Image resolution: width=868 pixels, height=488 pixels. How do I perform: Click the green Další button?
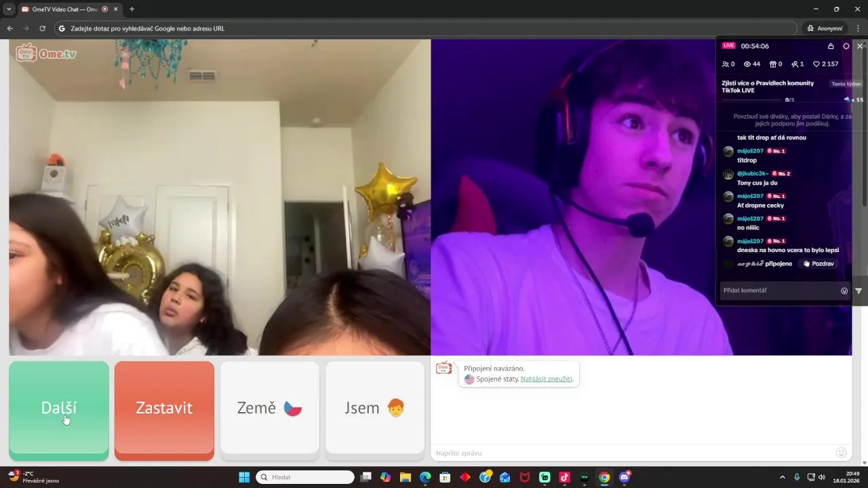tap(59, 408)
